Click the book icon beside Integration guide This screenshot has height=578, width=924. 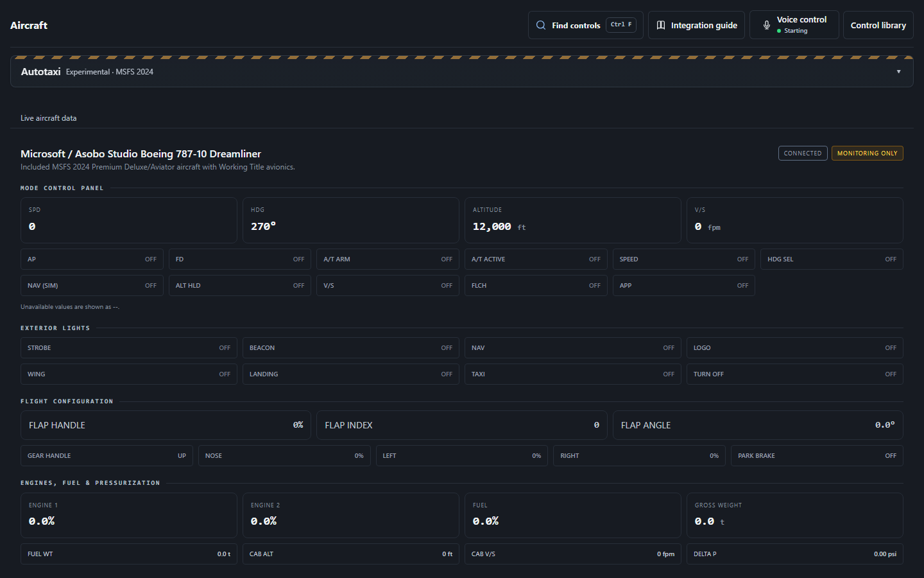coord(661,25)
